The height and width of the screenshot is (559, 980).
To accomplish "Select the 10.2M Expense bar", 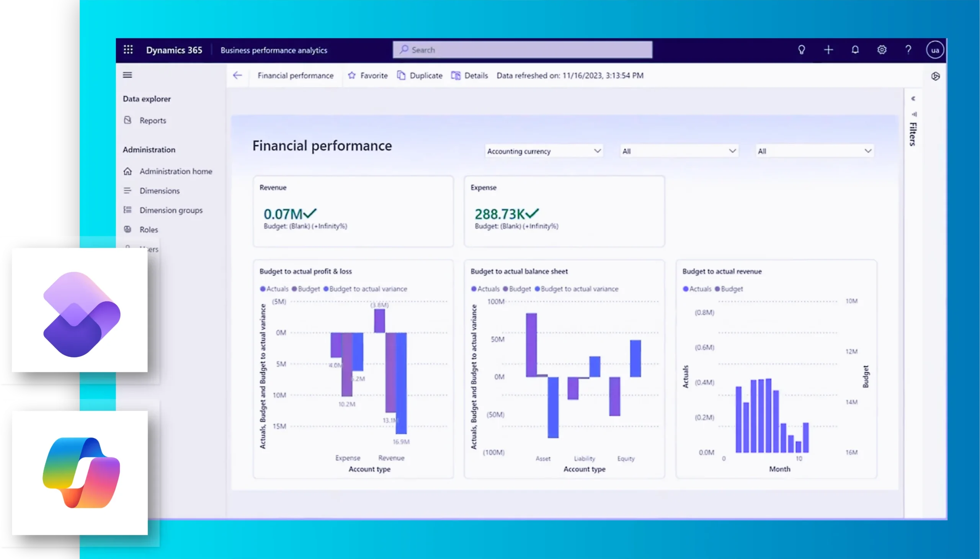I will click(x=347, y=365).
